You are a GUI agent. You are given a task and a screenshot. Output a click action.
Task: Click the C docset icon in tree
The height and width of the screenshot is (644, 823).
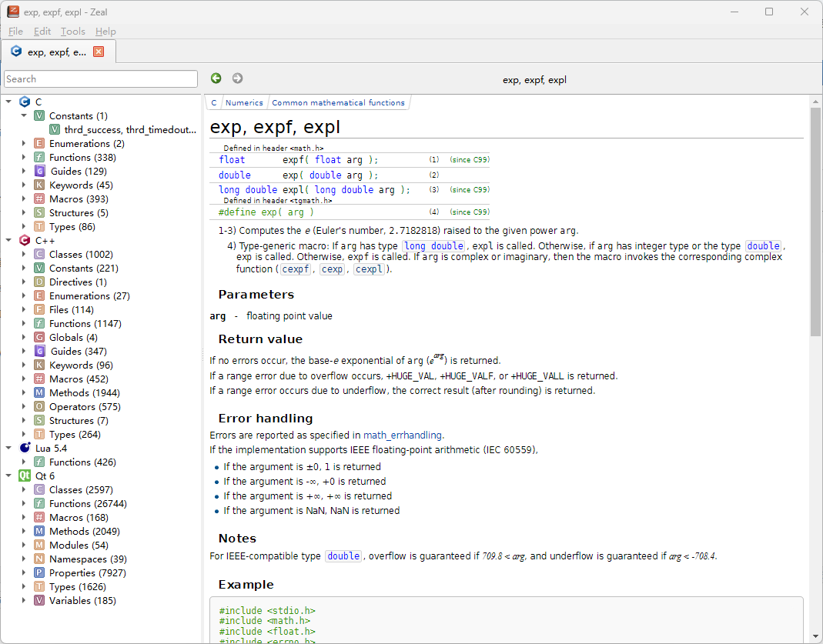point(24,102)
